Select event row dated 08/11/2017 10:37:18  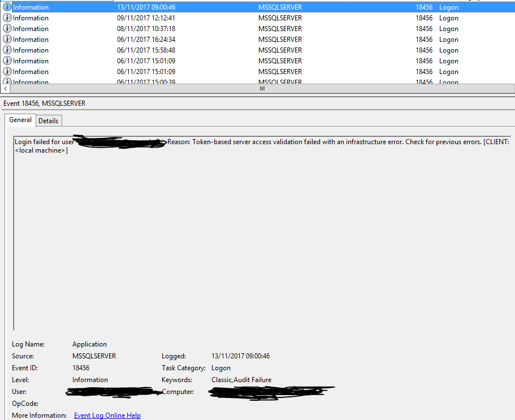tap(258, 29)
